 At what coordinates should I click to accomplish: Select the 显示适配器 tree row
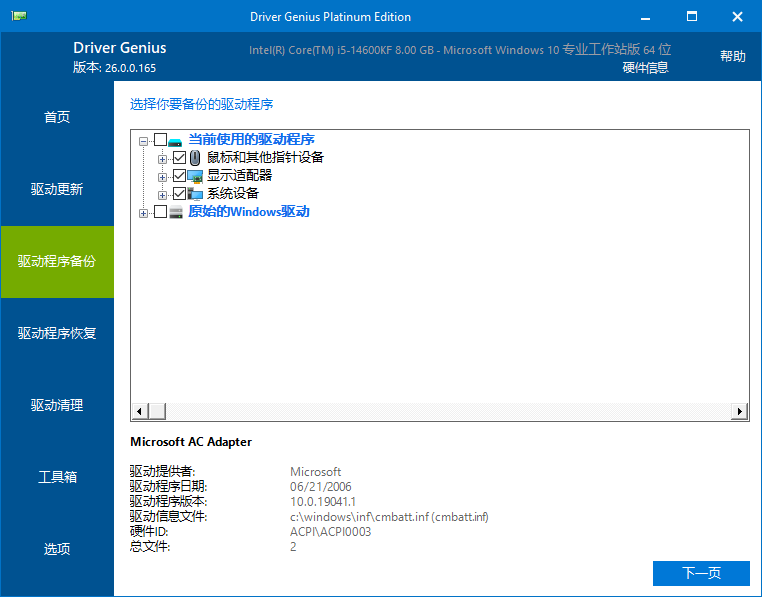point(240,176)
